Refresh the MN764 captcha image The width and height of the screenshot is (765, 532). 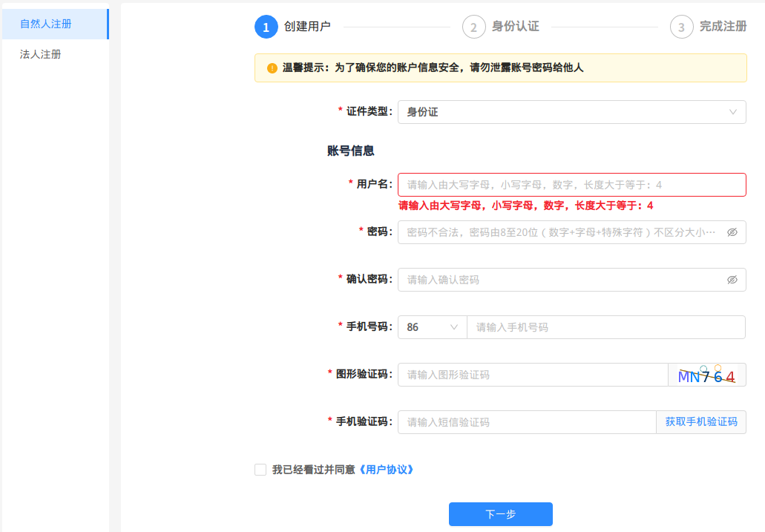(x=706, y=375)
